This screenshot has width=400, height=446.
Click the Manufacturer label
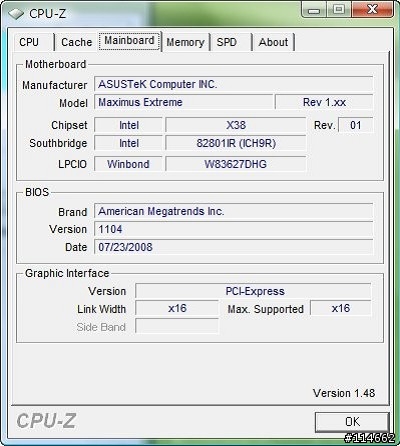(x=55, y=85)
